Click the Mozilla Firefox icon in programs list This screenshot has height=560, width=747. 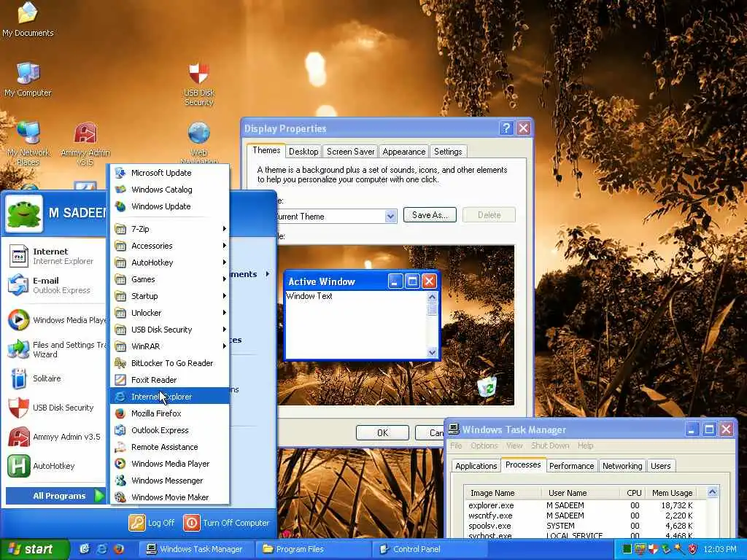[120, 413]
